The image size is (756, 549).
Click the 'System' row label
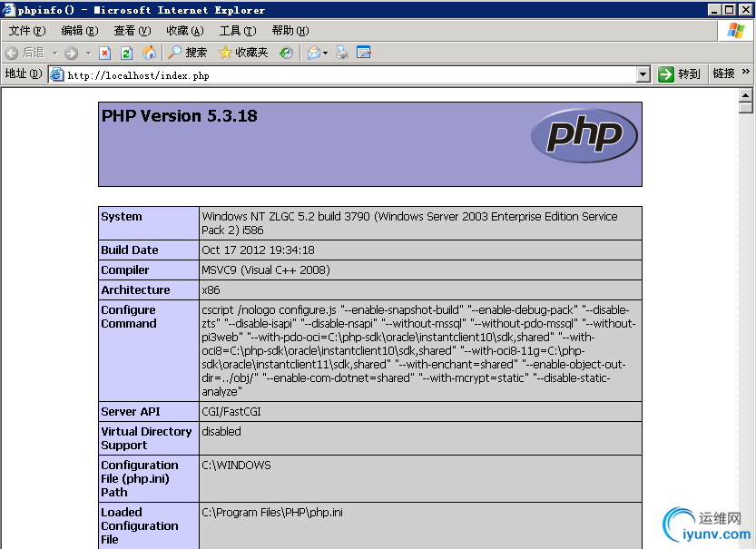click(x=122, y=216)
